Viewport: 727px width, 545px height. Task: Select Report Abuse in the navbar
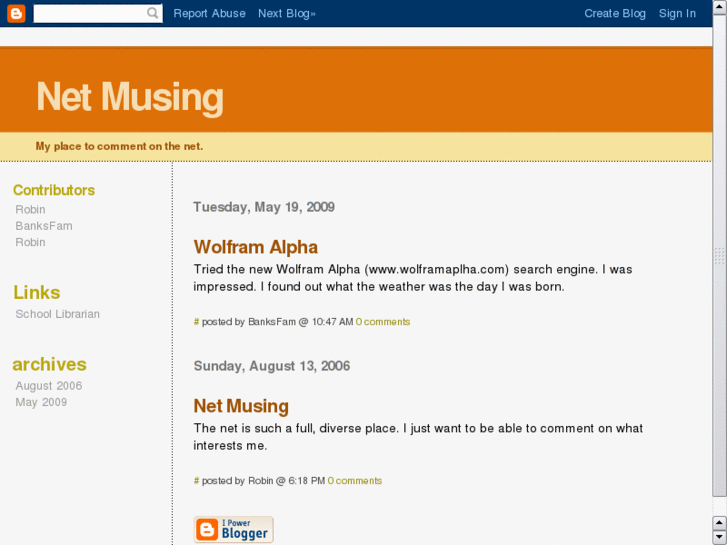209,13
